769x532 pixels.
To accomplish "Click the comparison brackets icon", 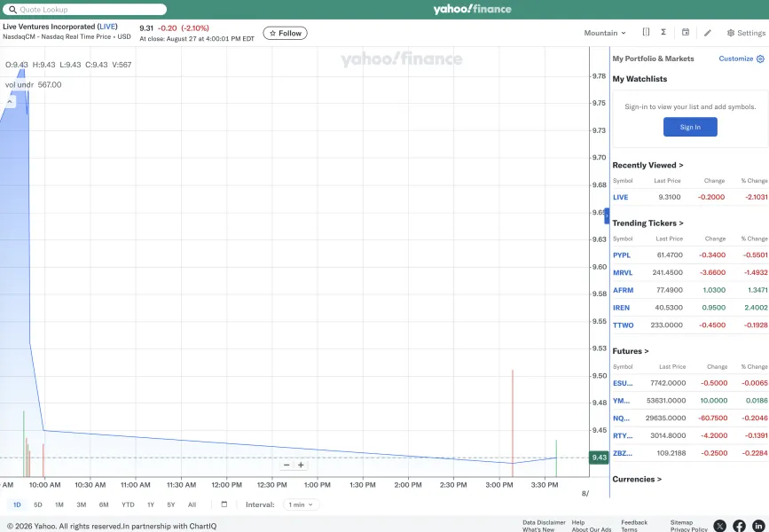I will [x=646, y=32].
